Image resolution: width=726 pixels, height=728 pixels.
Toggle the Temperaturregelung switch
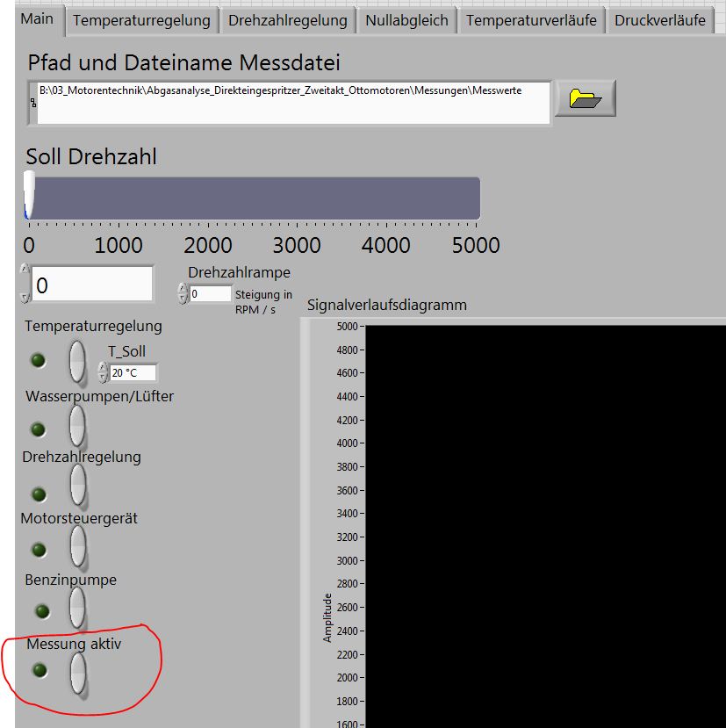77,362
